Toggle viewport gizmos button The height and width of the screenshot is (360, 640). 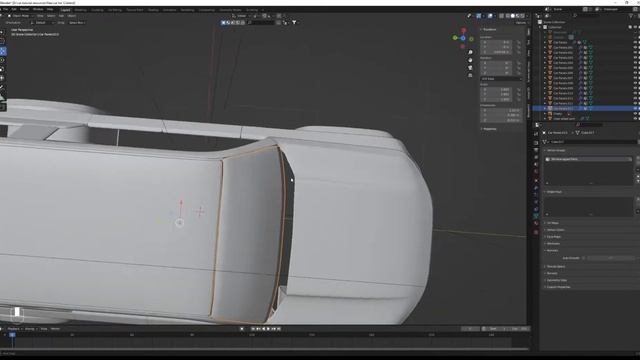(479, 16)
